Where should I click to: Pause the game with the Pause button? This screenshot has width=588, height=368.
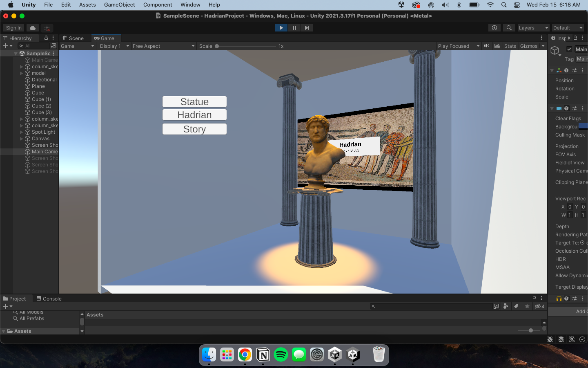(294, 28)
